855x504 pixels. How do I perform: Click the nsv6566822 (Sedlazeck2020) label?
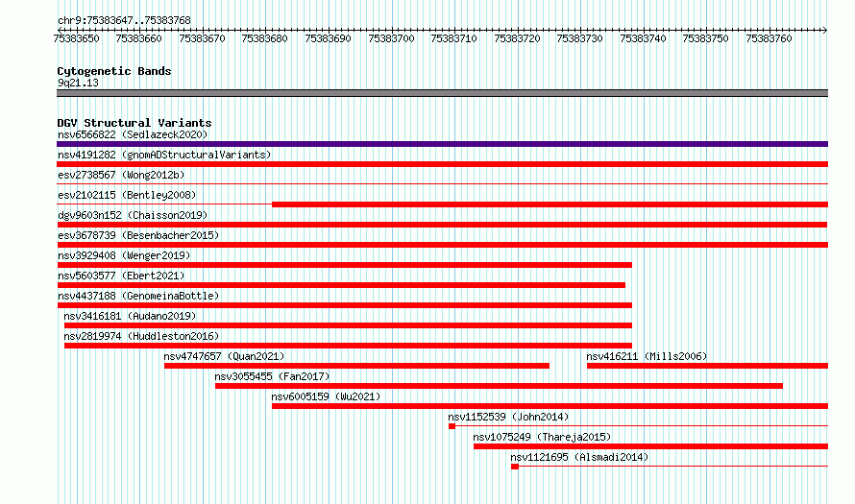[133, 134]
